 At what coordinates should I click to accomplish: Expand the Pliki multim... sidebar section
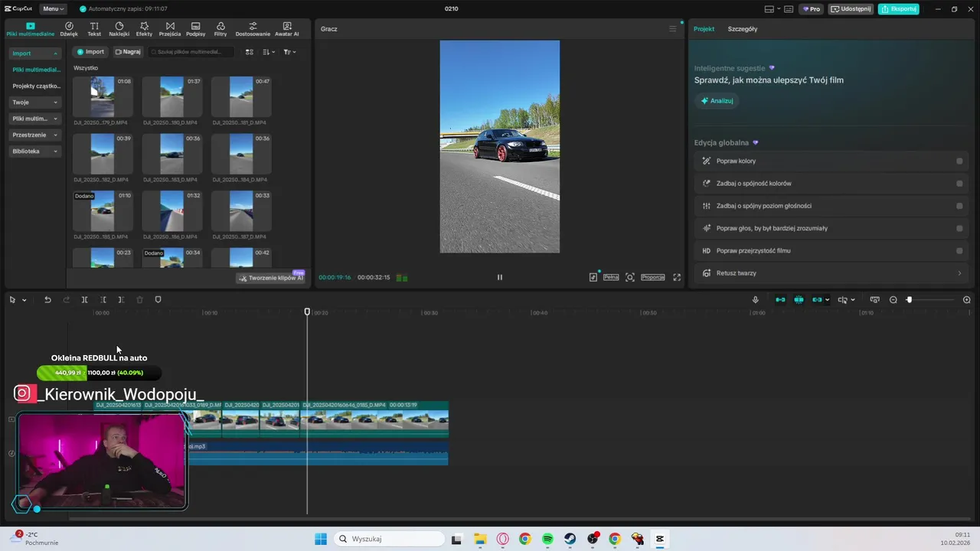click(35, 119)
